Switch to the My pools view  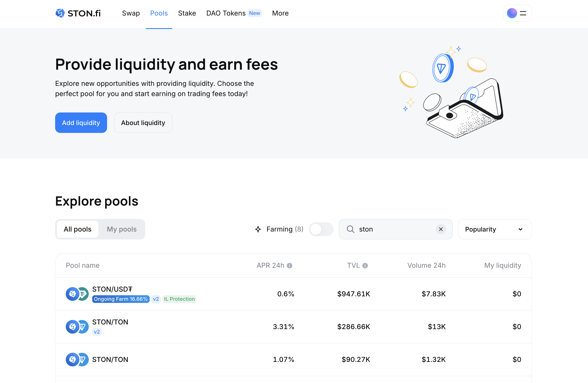[122, 229]
